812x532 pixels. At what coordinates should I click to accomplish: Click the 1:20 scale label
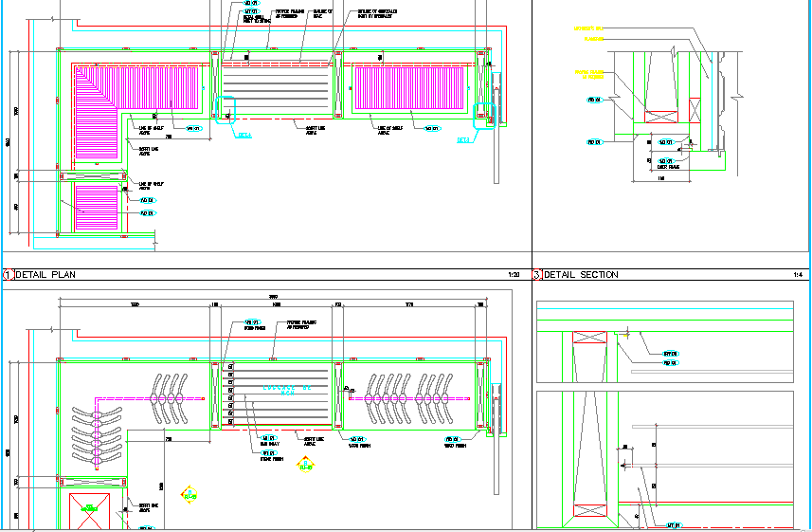click(514, 275)
